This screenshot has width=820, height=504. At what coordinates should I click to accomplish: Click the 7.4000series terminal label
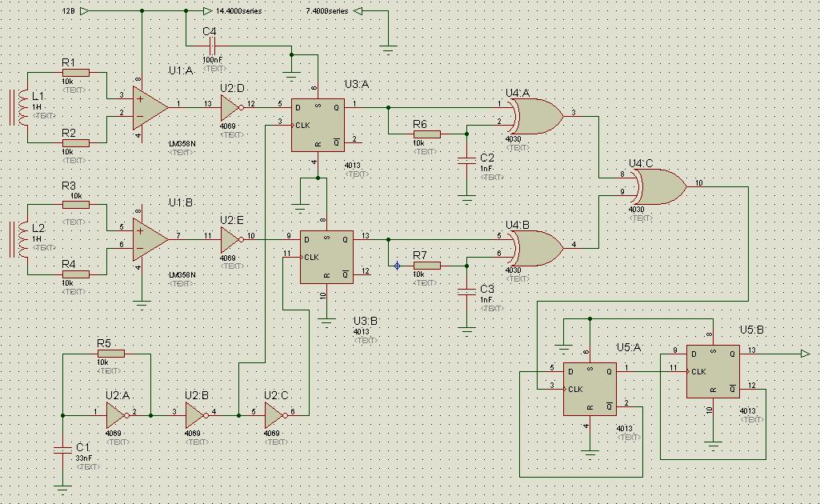tap(327, 10)
